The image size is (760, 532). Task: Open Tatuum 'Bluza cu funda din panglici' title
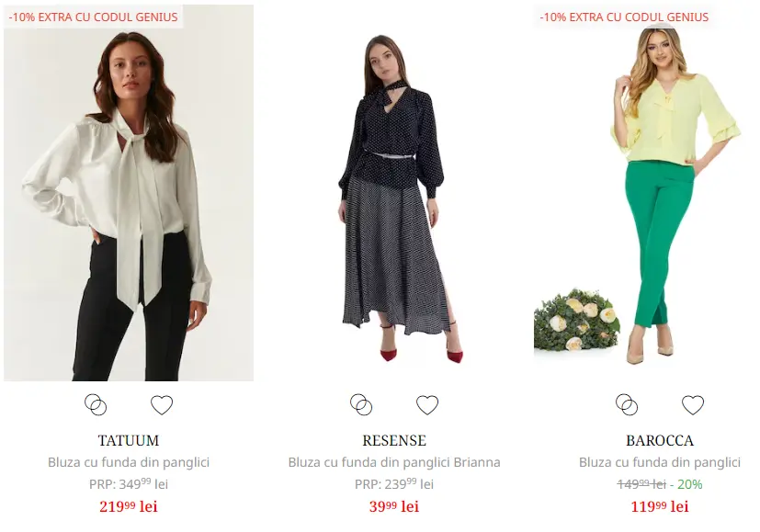(x=129, y=462)
